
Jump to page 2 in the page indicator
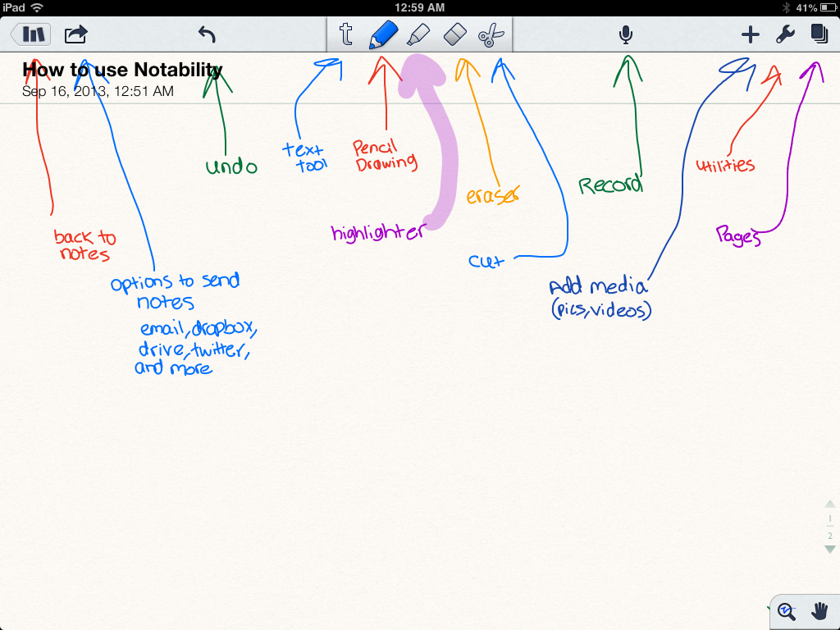(x=830, y=535)
